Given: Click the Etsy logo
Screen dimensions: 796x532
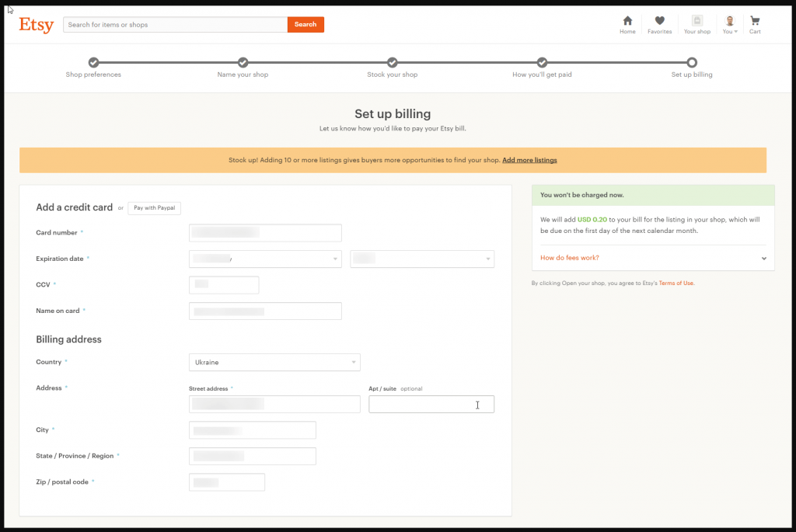Looking at the screenshot, I should tap(36, 24).
